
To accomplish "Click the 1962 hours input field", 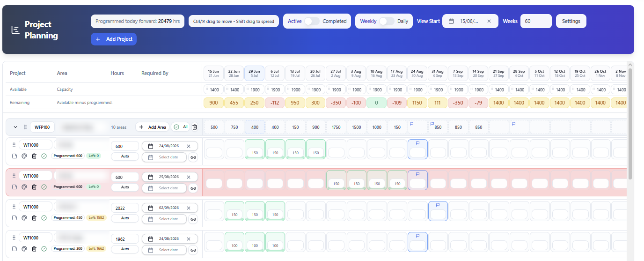I will pyautogui.click(x=125, y=239).
